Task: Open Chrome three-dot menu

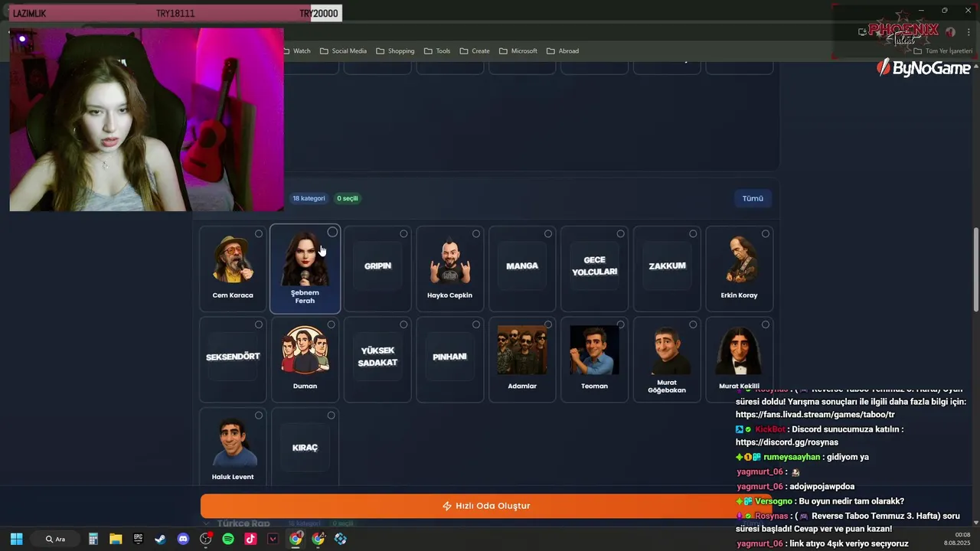Action: 969,32
